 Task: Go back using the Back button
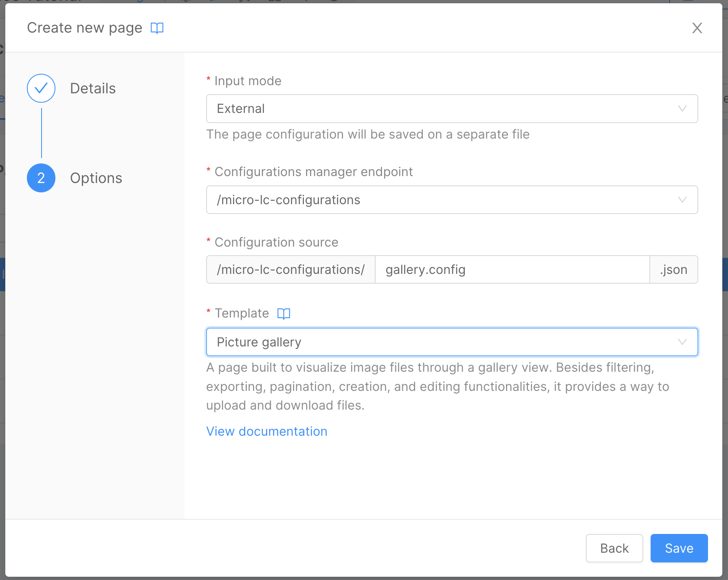tap(614, 548)
